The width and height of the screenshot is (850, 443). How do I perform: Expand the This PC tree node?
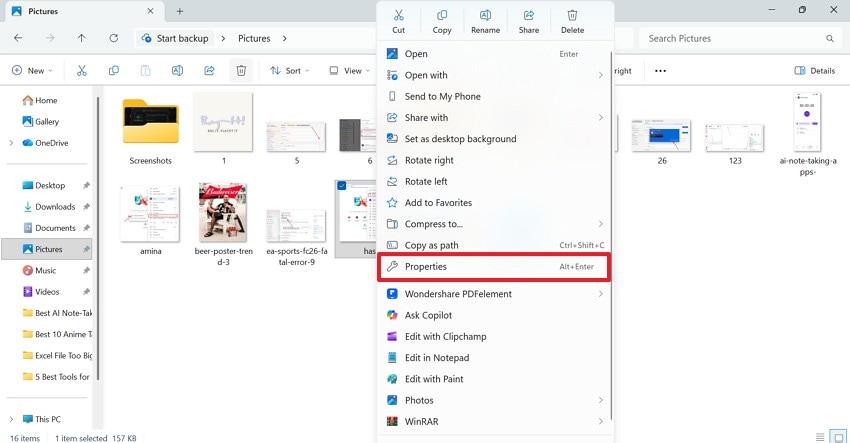point(11,419)
